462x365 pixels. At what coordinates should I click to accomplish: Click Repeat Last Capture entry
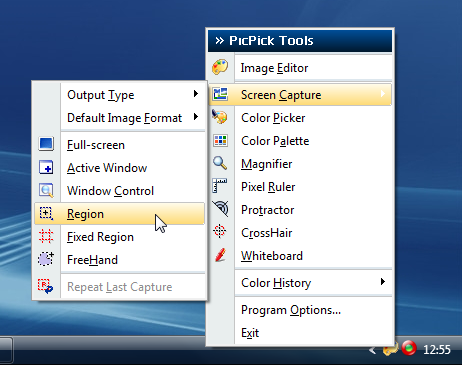coord(120,287)
